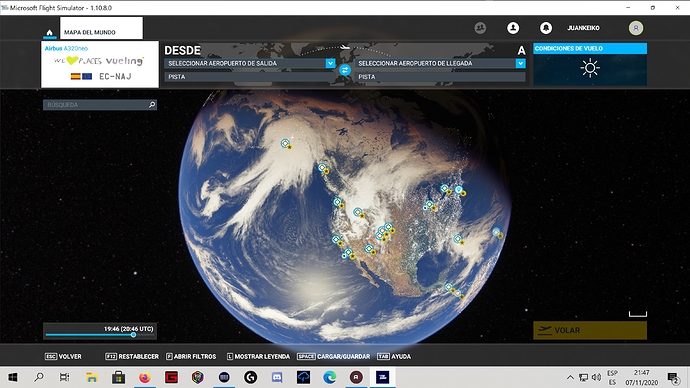This screenshot has width=690, height=388.
Task: Open the Action Center notifications icon
Action: (x=672, y=377)
